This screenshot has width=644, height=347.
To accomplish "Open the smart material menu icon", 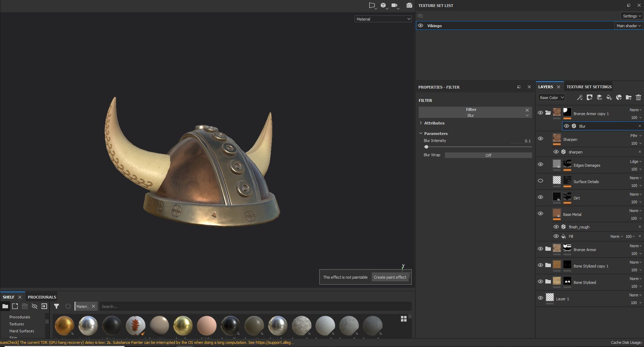I will (x=619, y=98).
